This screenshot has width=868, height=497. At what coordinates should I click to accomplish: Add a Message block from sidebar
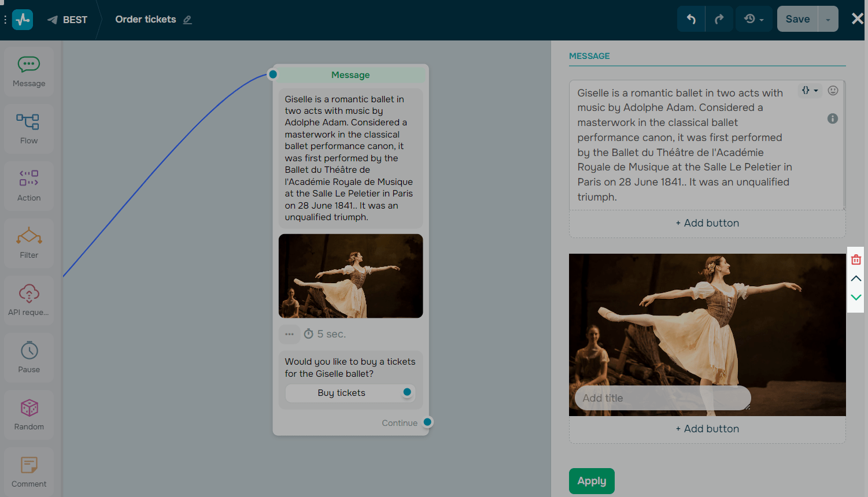tap(29, 72)
